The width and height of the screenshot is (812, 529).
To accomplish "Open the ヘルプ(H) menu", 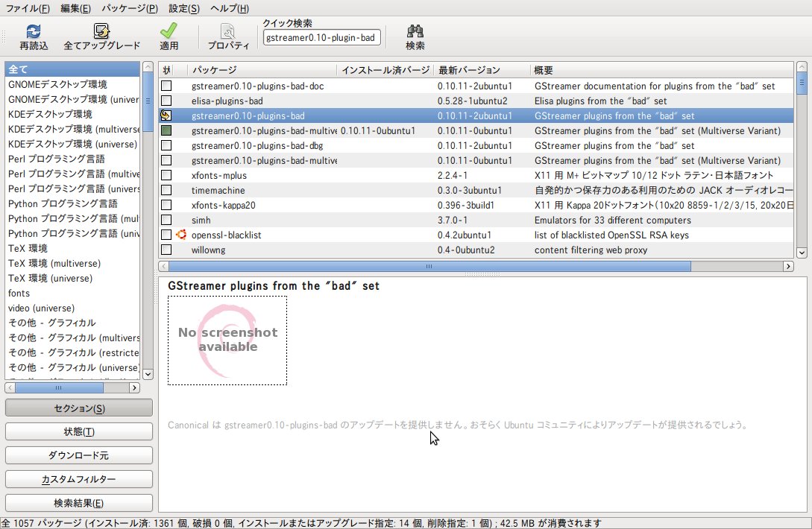I will [x=230, y=8].
